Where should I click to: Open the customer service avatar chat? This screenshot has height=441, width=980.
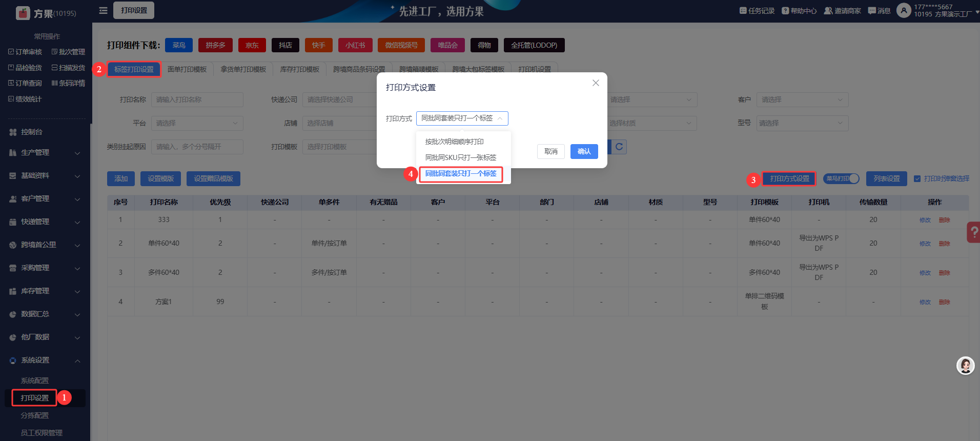966,366
